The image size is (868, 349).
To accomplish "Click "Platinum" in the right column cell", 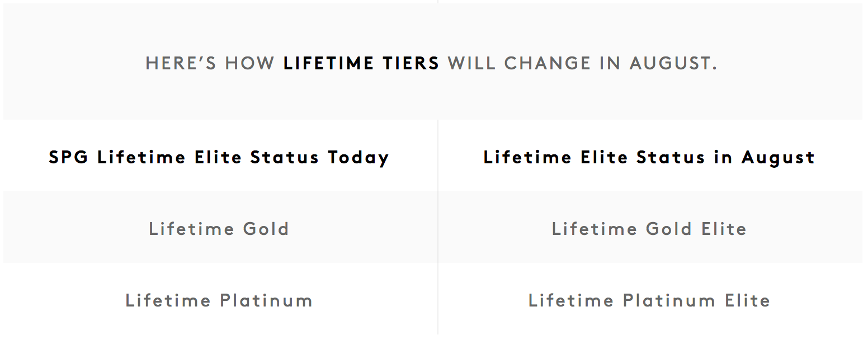I will (x=669, y=300).
